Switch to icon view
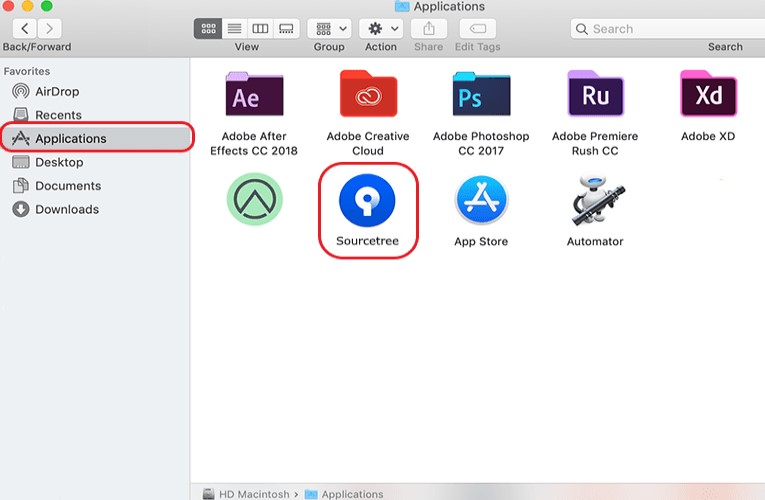The image size is (765, 500). (208, 29)
